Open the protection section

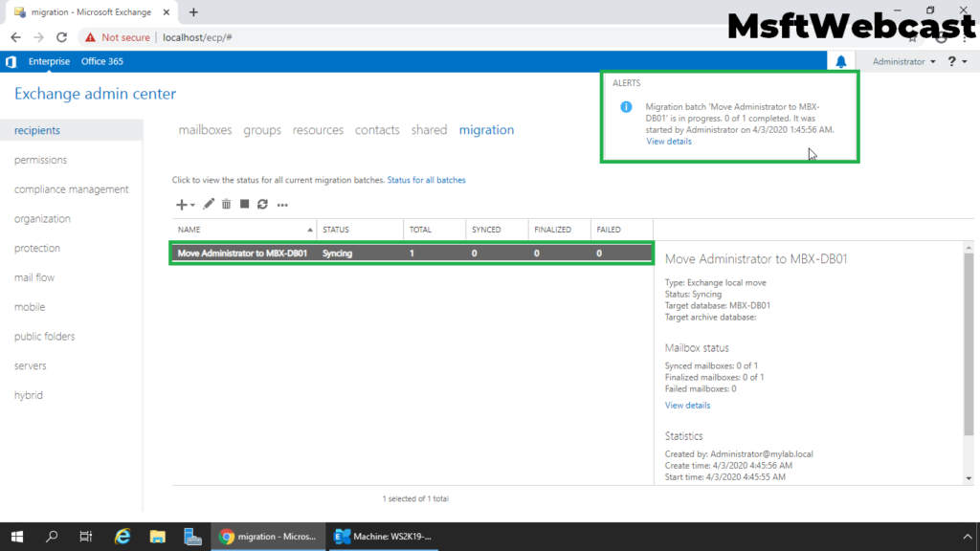(x=37, y=248)
